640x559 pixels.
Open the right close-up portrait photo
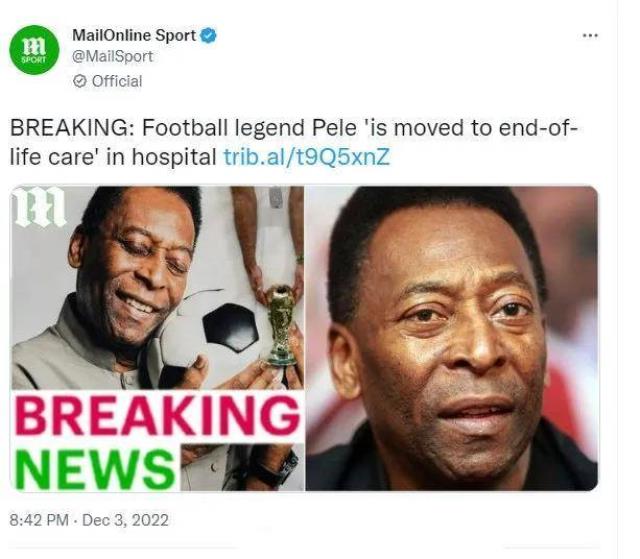[452, 338]
